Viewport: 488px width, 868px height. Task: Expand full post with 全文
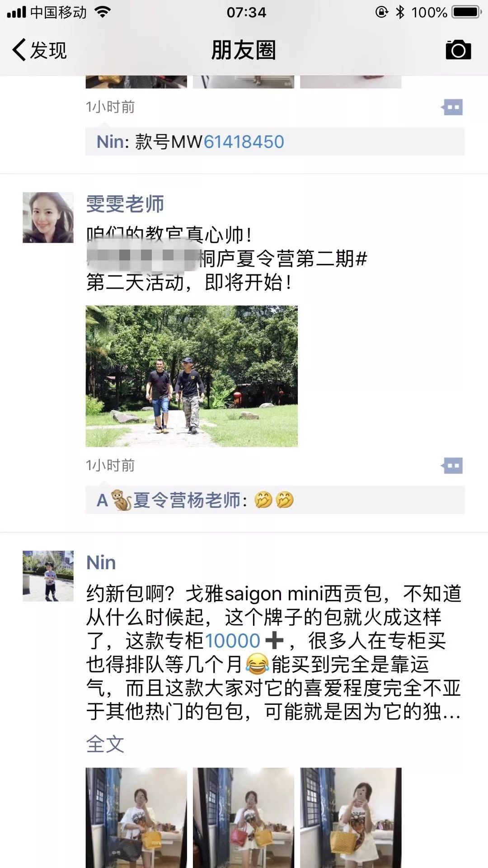(105, 744)
